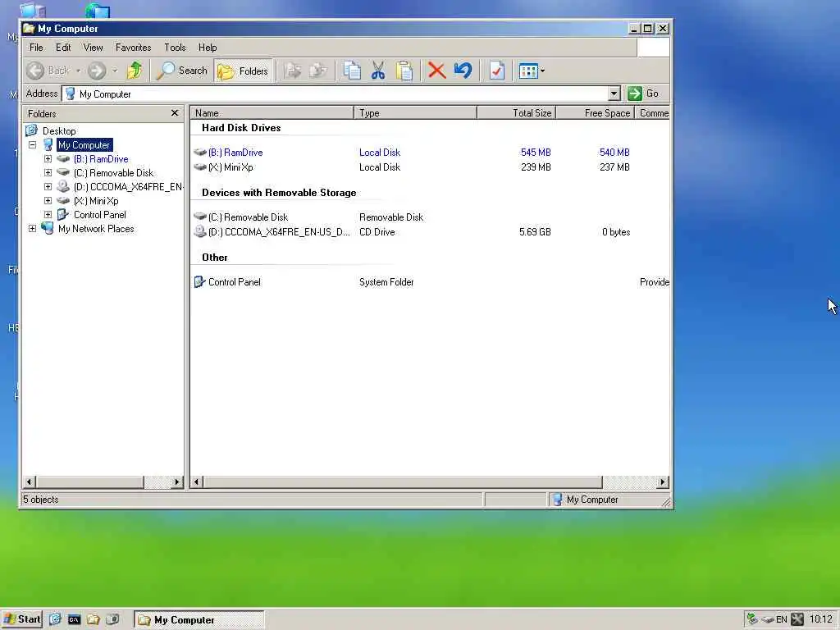Expand Control Panel in the tree
The width and height of the screenshot is (840, 630).
coord(48,215)
